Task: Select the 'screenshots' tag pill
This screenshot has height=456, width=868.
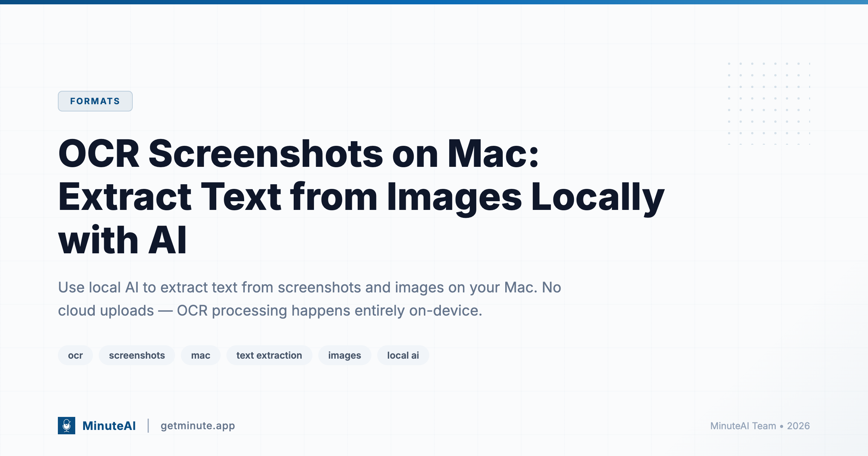Action: click(x=136, y=355)
